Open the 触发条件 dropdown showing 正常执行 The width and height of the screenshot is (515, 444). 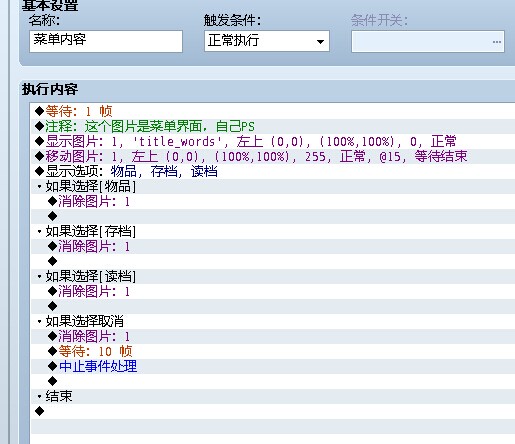point(267,41)
